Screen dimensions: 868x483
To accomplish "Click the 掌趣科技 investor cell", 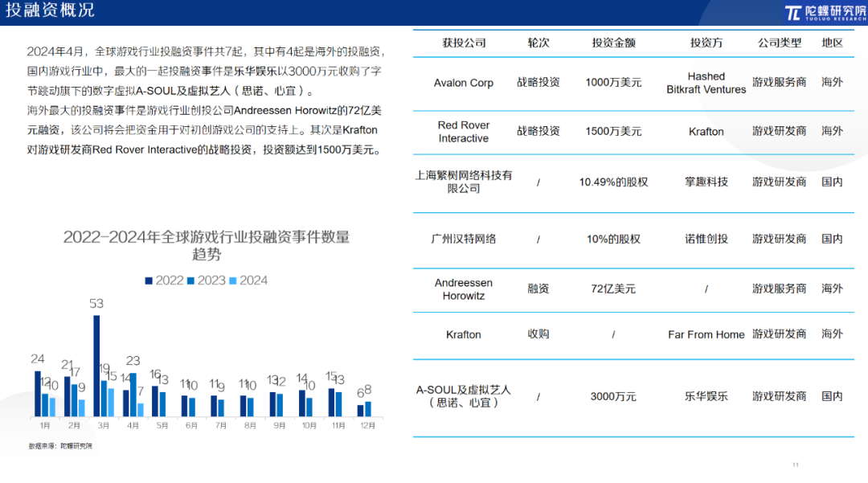I will click(x=706, y=182).
